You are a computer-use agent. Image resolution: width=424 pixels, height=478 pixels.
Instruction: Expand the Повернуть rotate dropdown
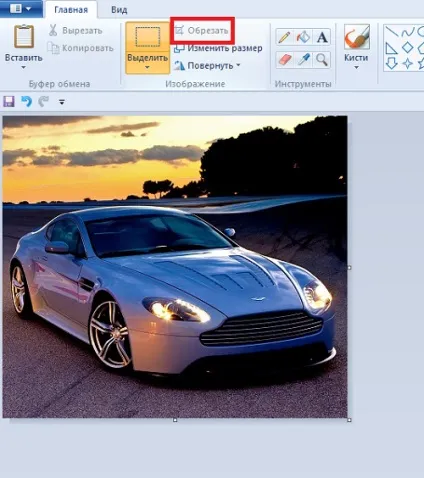tap(238, 65)
